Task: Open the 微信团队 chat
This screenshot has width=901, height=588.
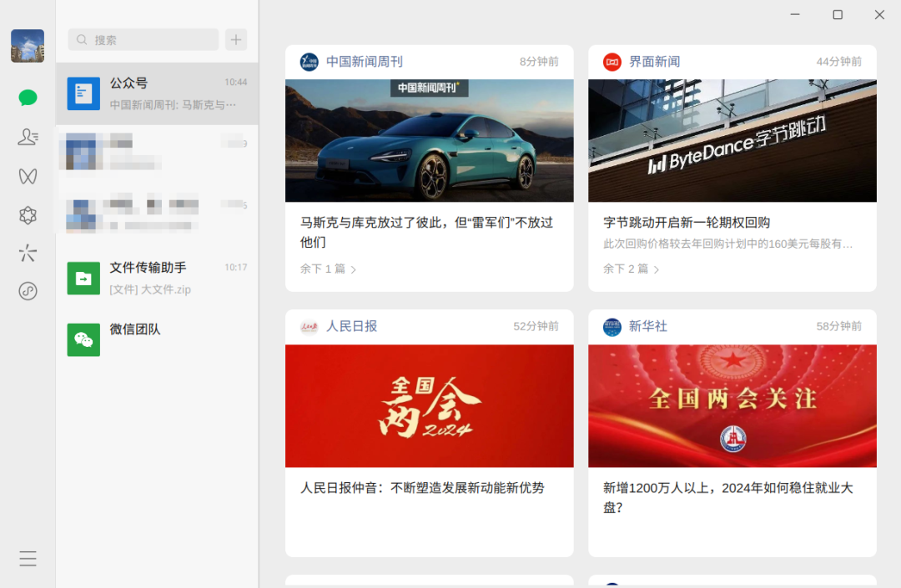Action: coord(157,339)
